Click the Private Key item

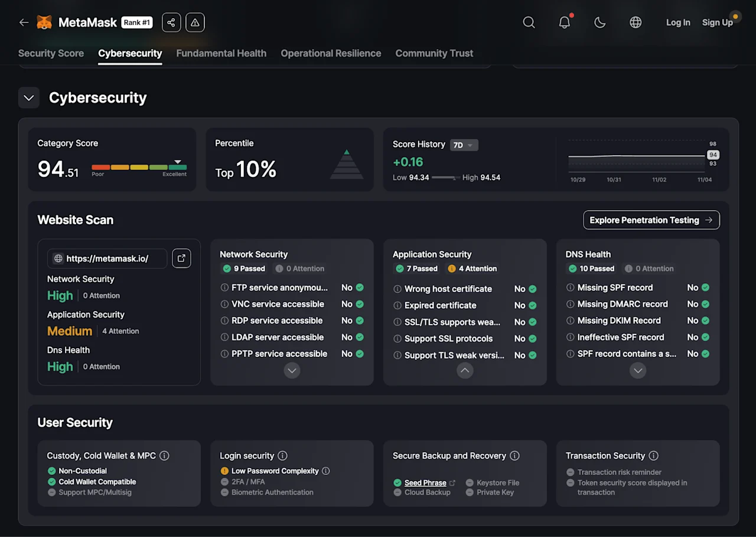[x=490, y=492]
